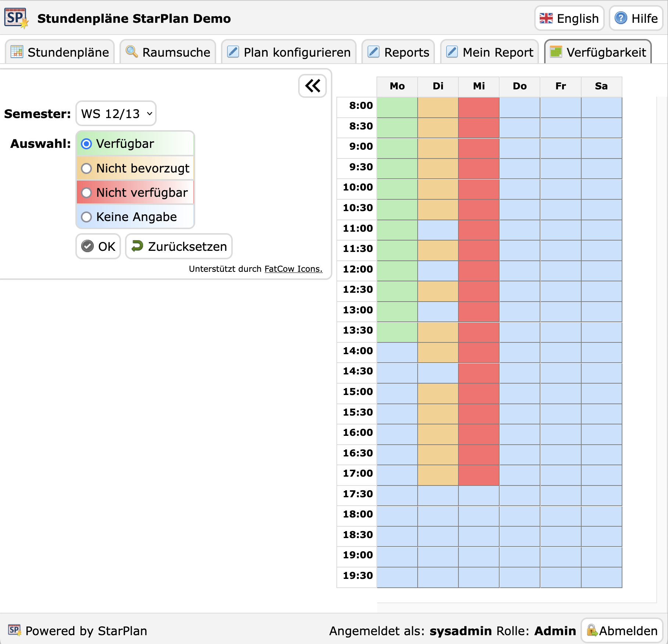Open the Raumsuche magnifier tab
The image size is (668, 644).
tap(168, 52)
